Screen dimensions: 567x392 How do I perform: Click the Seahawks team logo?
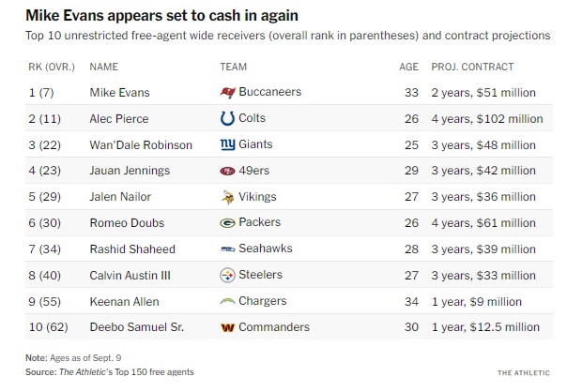(227, 249)
